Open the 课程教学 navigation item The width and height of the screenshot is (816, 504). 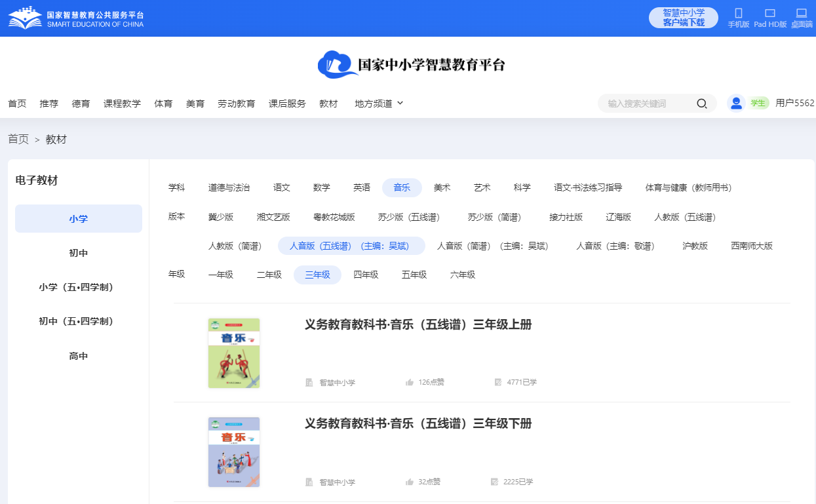[x=123, y=104]
